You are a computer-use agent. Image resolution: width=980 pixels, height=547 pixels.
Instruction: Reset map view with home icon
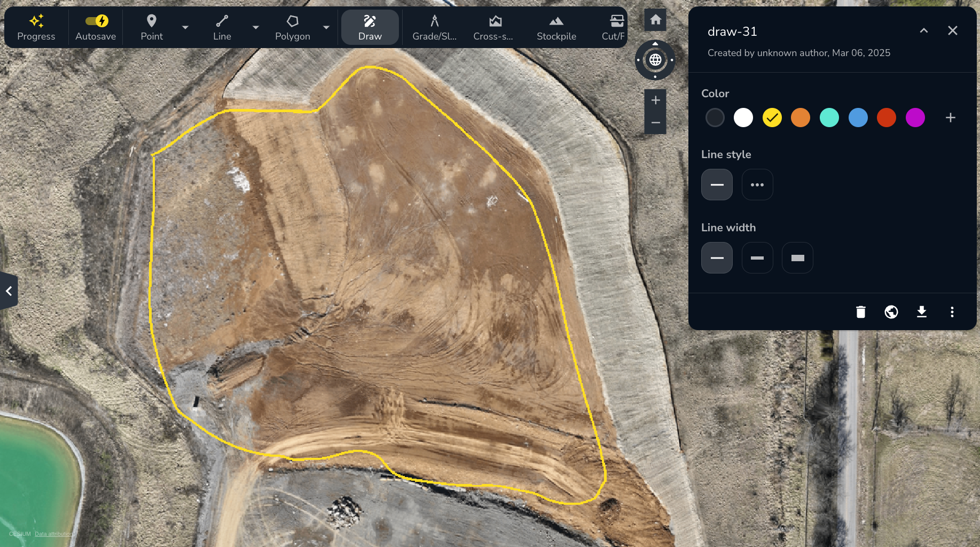click(655, 20)
